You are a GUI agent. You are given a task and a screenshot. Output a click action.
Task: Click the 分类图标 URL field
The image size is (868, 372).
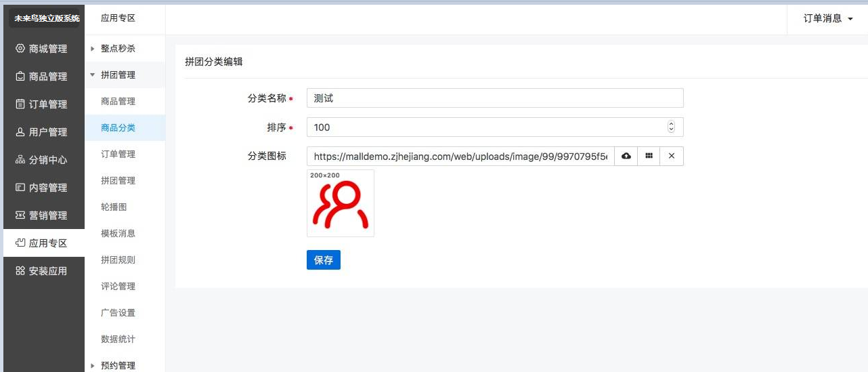[460, 156]
